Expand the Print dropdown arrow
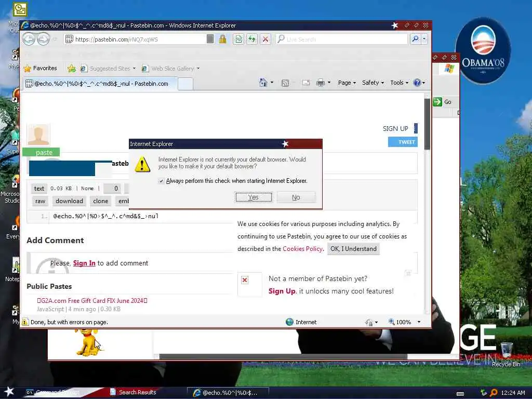532x399 pixels. pos(329,83)
